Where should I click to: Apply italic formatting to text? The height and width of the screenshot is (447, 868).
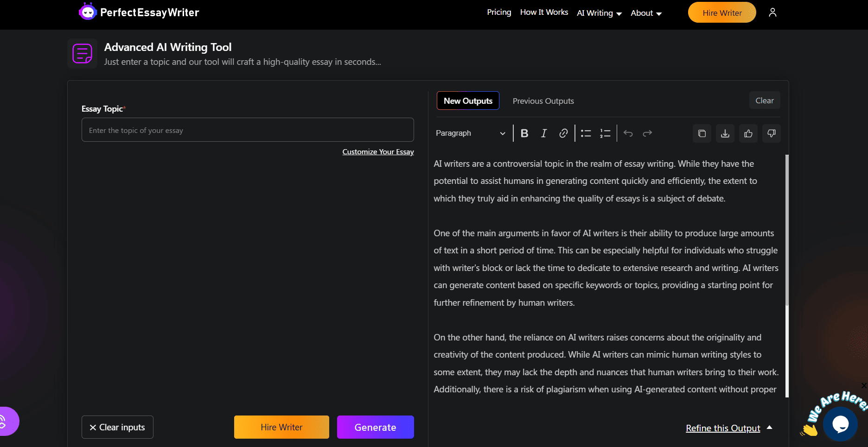(x=544, y=133)
